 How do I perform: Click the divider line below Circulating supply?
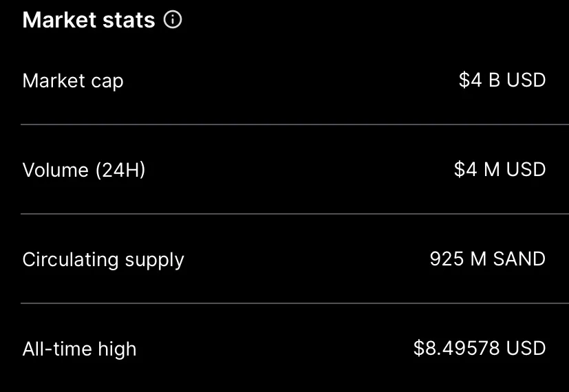point(294,303)
